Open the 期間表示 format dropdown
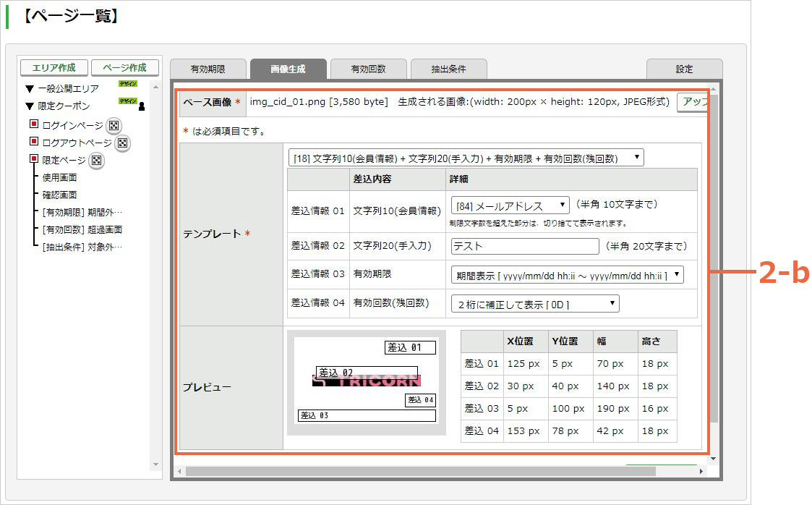This screenshot has width=812, height=505. click(x=567, y=275)
